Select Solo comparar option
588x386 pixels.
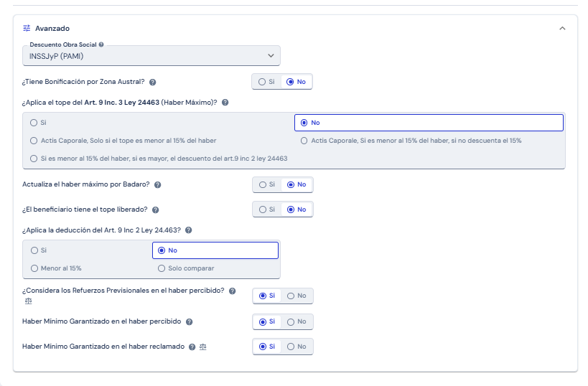click(x=186, y=268)
